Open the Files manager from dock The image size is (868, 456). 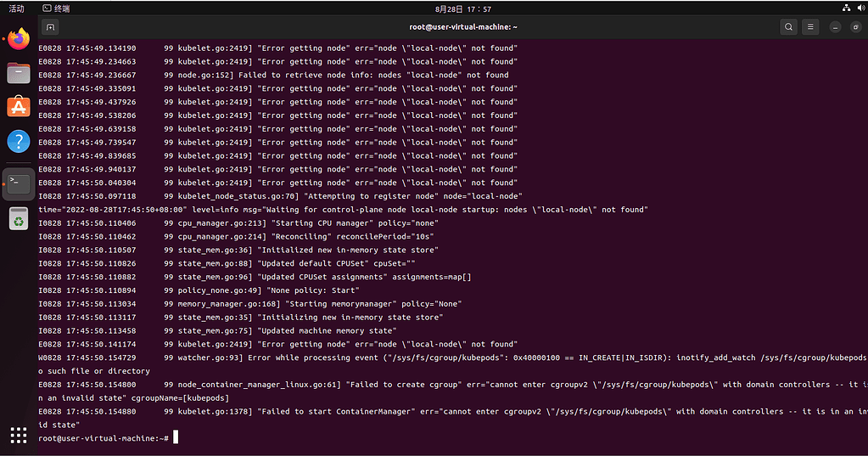19,73
